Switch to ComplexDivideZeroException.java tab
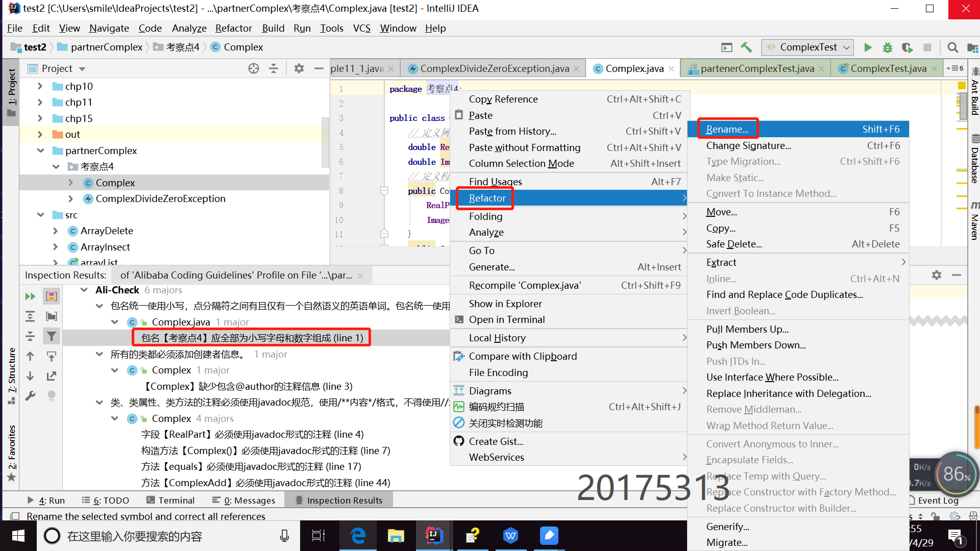This screenshot has height=551, width=980. tap(494, 68)
